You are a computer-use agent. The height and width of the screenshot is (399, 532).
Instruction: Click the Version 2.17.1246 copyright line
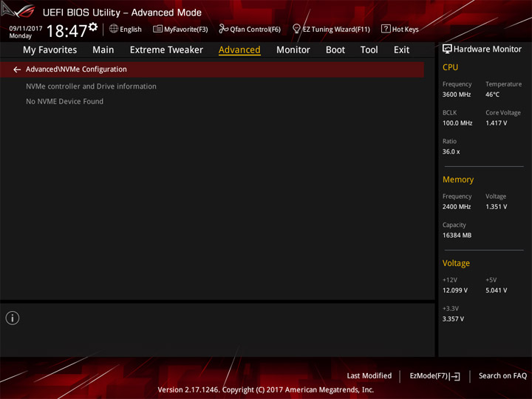[266, 390]
